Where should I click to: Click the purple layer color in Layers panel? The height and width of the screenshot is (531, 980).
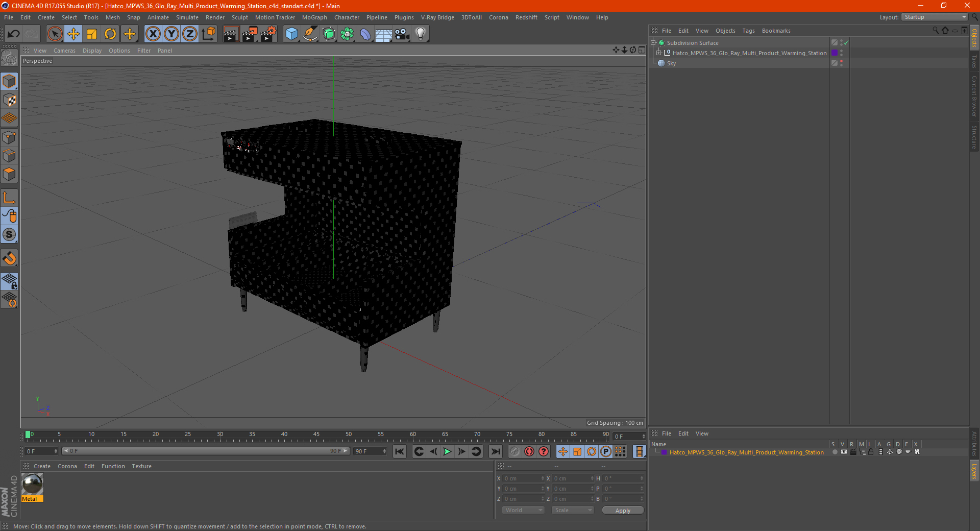pyautogui.click(x=664, y=452)
